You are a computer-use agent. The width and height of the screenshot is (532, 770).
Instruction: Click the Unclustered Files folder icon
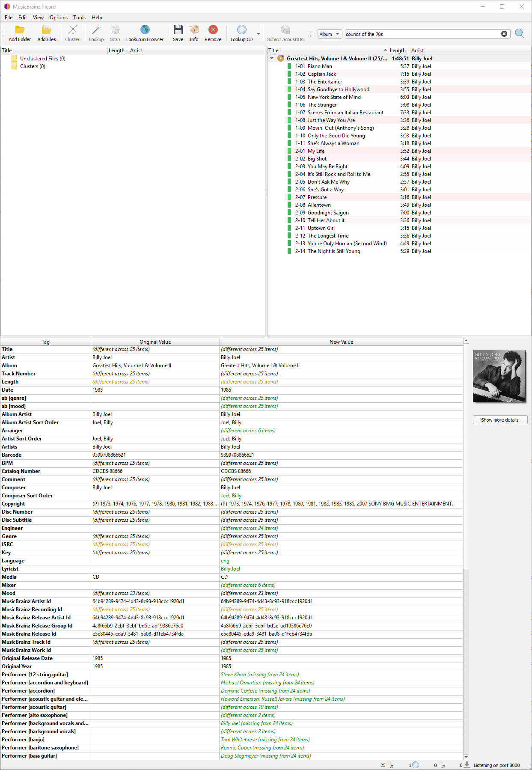[15, 59]
